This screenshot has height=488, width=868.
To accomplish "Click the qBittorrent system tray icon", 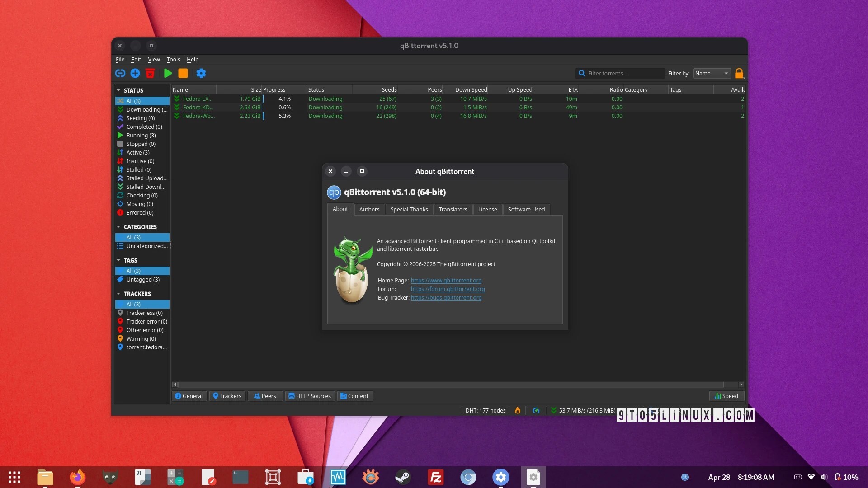I will pyautogui.click(x=685, y=477).
